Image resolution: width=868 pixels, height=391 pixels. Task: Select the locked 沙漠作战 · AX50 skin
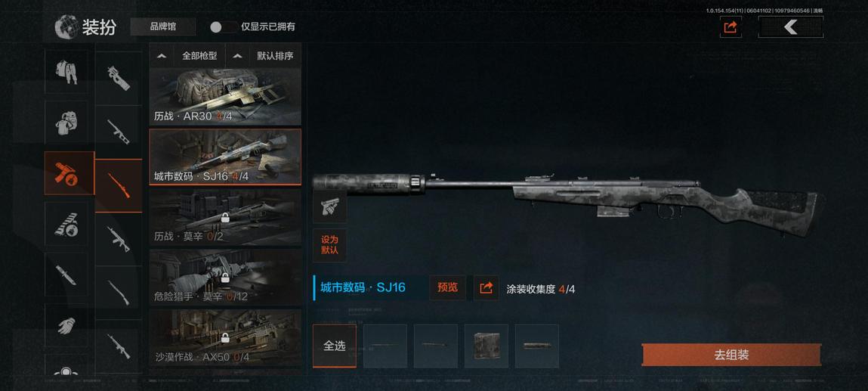coord(225,337)
